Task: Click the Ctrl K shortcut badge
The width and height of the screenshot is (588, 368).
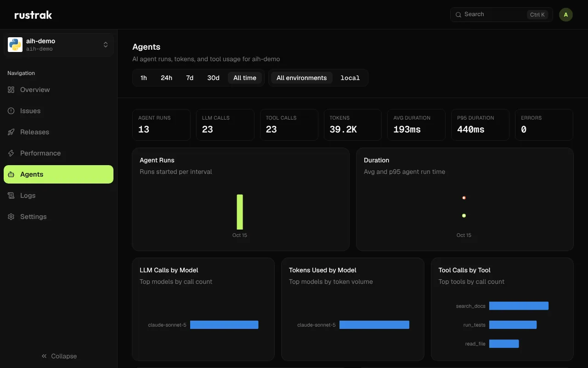Action: pos(537,15)
